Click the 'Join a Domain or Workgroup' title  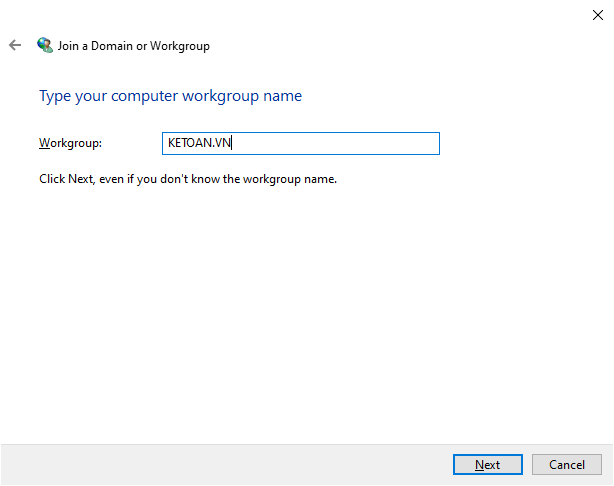134,46
